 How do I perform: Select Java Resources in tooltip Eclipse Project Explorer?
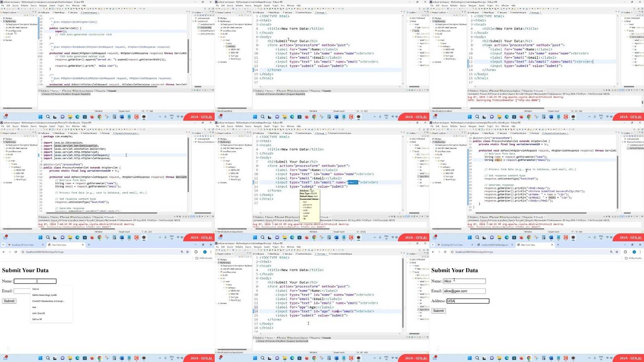tap(229, 151)
